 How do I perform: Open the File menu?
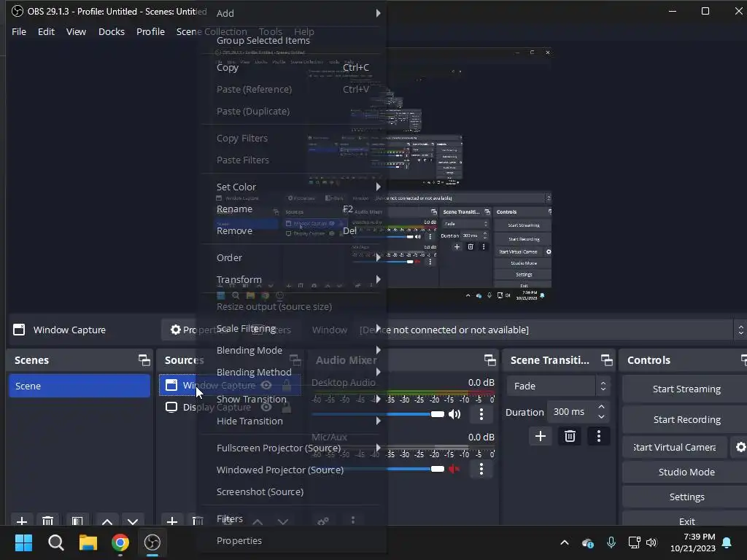[x=19, y=31]
